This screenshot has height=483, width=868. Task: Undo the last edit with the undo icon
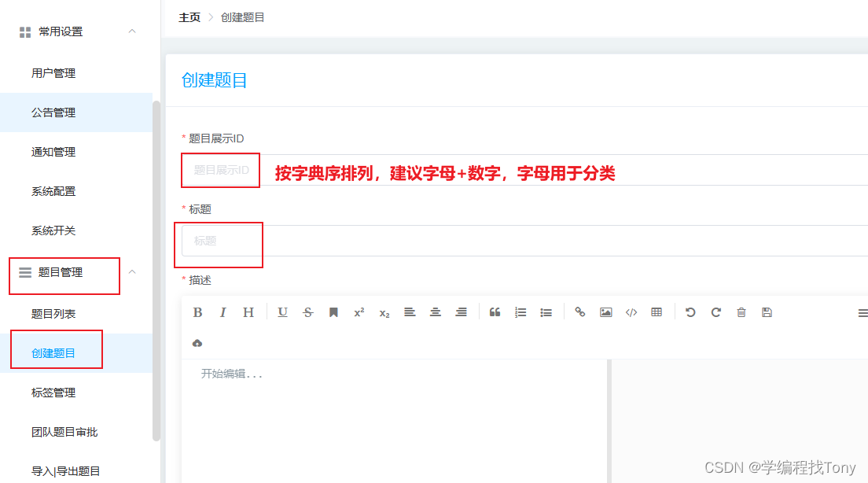pyautogui.click(x=690, y=312)
